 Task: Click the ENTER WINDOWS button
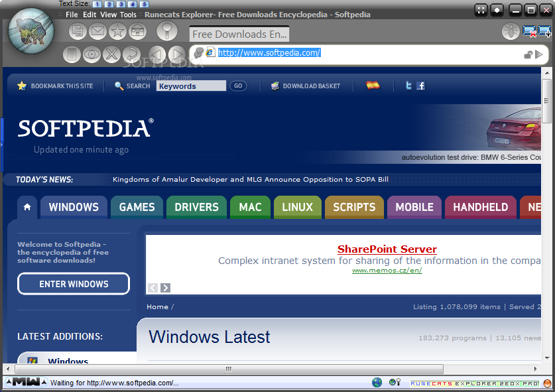coord(74,284)
